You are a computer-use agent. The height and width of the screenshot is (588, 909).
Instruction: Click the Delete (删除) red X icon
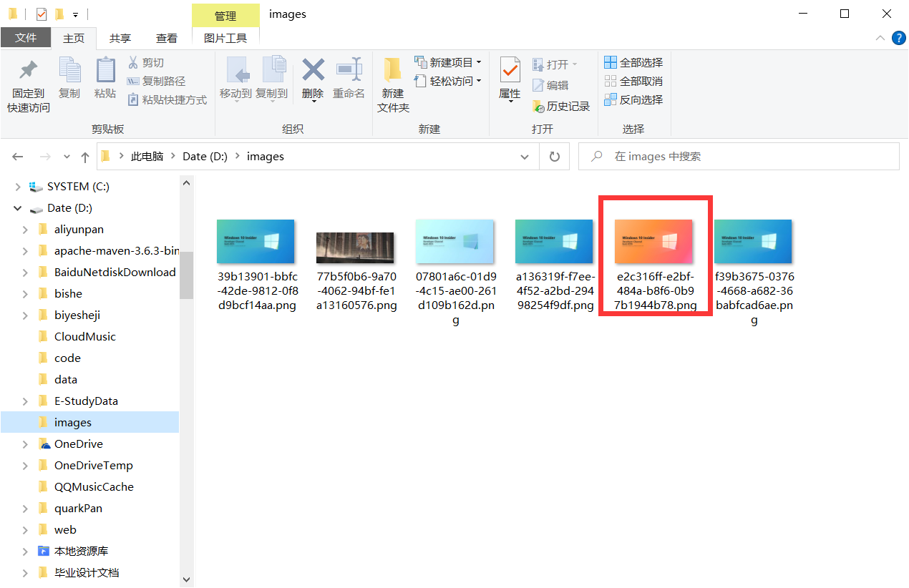313,71
